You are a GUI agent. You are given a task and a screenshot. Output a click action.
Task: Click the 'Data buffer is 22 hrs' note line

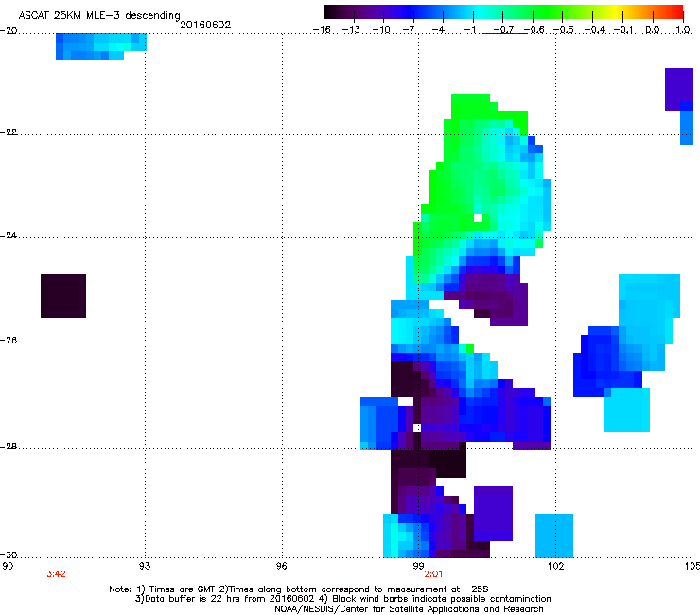click(342, 599)
